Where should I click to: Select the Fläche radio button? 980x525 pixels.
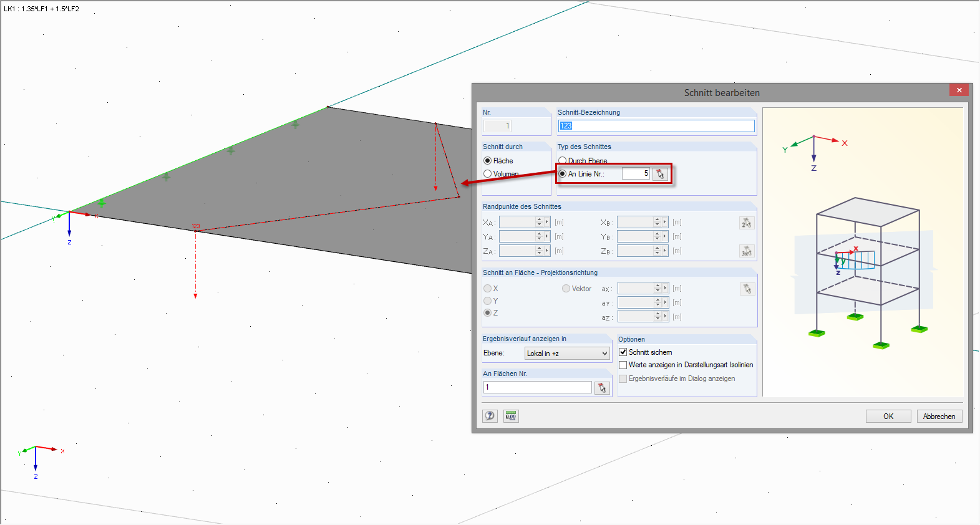pyautogui.click(x=488, y=161)
